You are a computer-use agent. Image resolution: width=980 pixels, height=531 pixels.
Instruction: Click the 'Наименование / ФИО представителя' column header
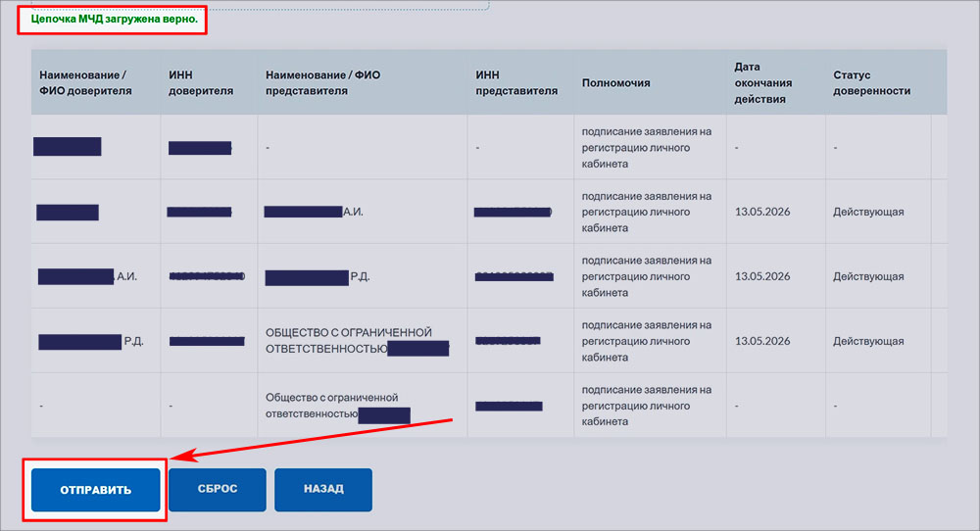click(324, 82)
